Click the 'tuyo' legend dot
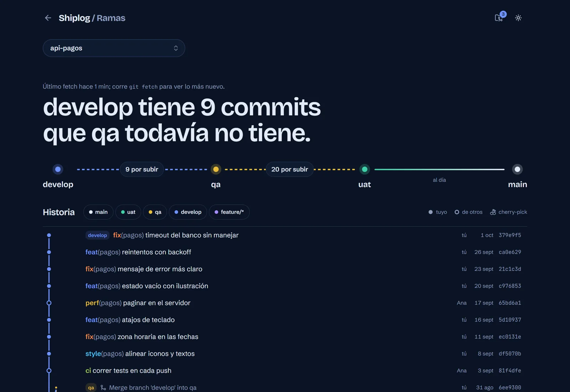This screenshot has height=392, width=570. [x=430, y=212]
